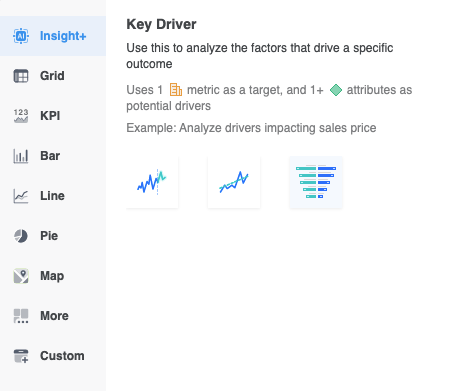
Task: Click the green attribute diamond icon
Action: coord(336,90)
